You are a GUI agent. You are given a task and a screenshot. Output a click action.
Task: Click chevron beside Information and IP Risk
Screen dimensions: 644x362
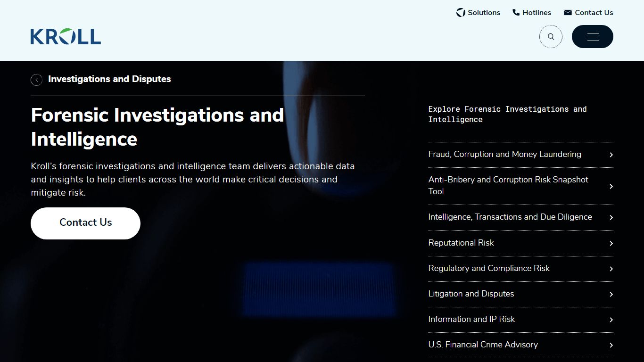611,320
